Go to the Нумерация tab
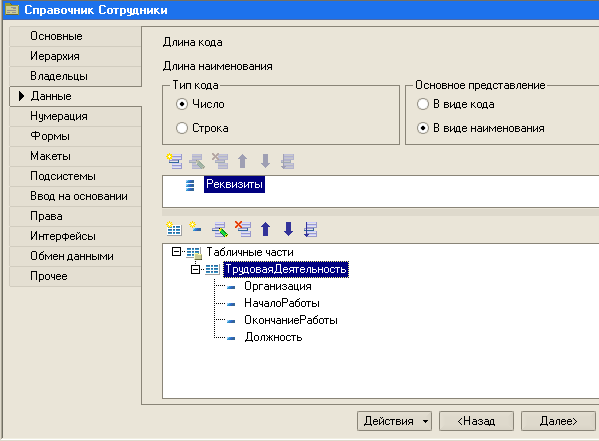 75,117
